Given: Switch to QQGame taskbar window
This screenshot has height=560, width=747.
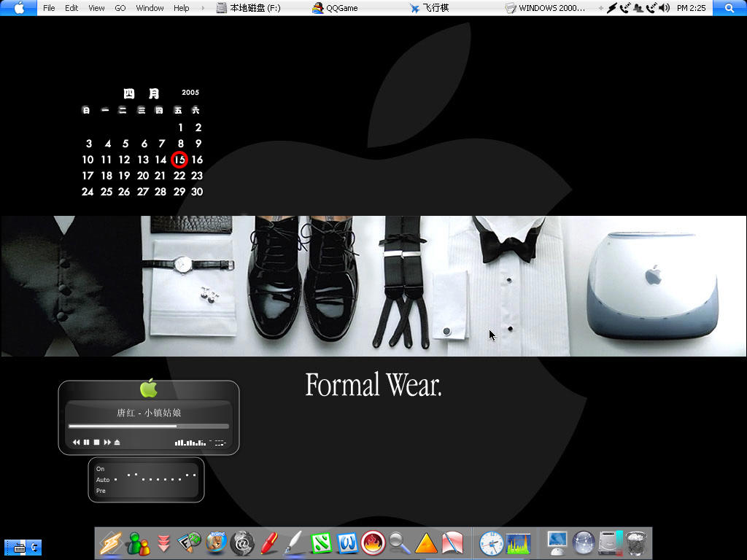Looking at the screenshot, I should pos(335,8).
